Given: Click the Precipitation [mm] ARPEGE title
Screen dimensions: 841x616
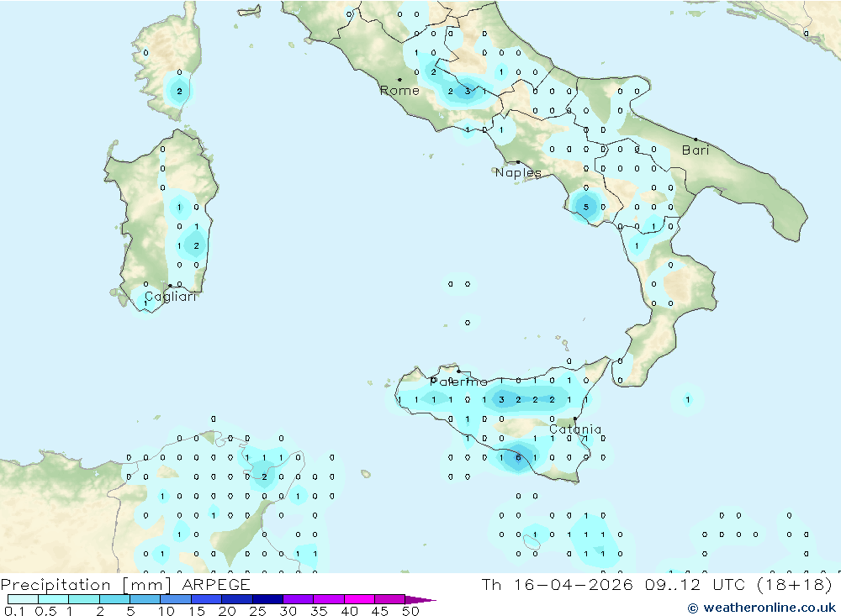Looking at the screenshot, I should point(125,584).
